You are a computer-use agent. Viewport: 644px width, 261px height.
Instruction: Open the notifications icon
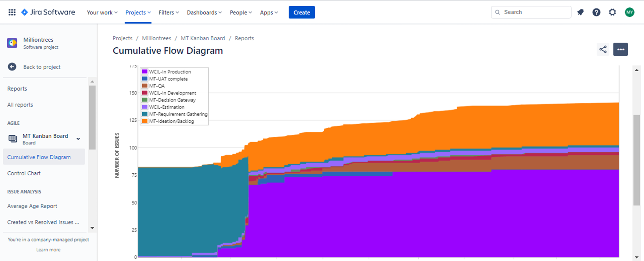click(x=580, y=12)
